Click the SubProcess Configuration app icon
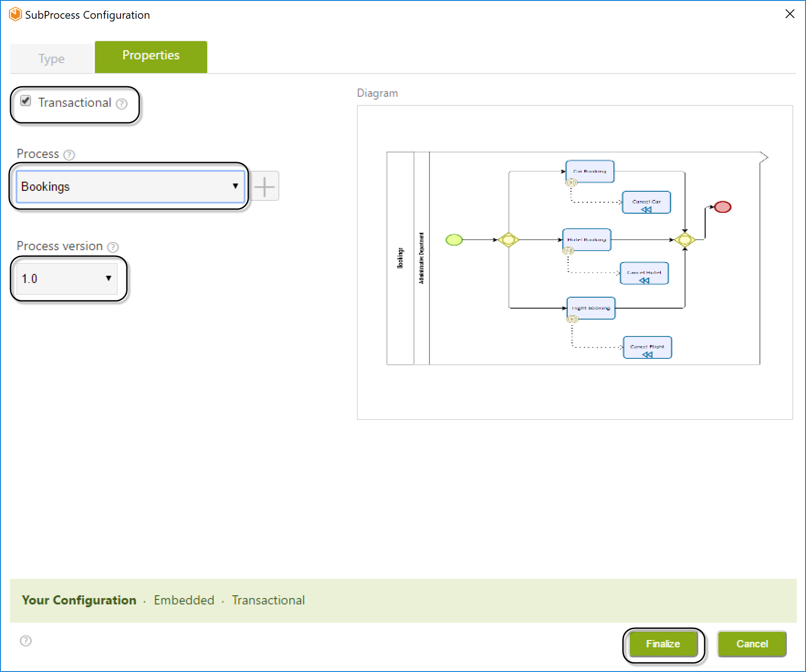This screenshot has height=672, width=806. tap(16, 15)
